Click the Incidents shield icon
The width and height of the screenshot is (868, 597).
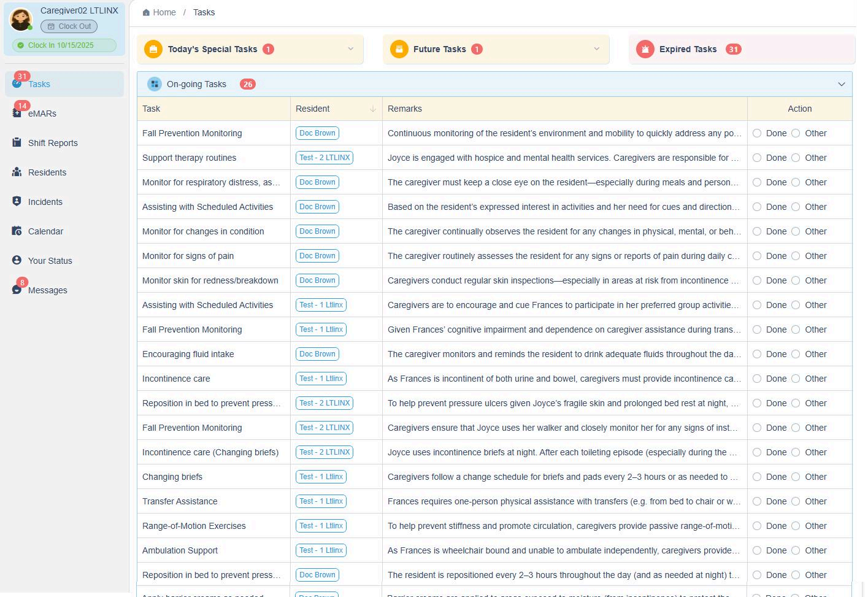17,201
